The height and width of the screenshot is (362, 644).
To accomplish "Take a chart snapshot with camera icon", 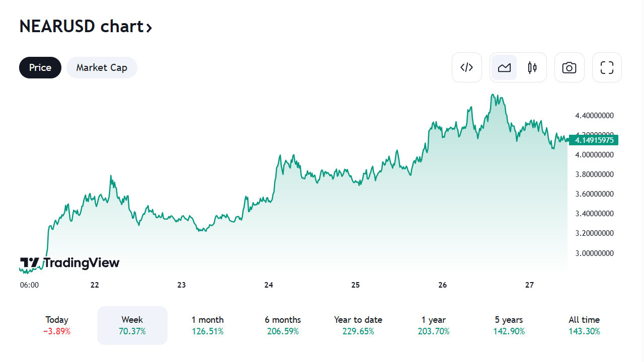I will pyautogui.click(x=569, y=67).
